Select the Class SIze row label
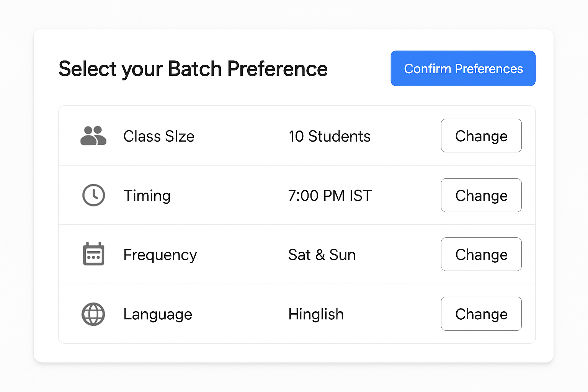 [158, 136]
